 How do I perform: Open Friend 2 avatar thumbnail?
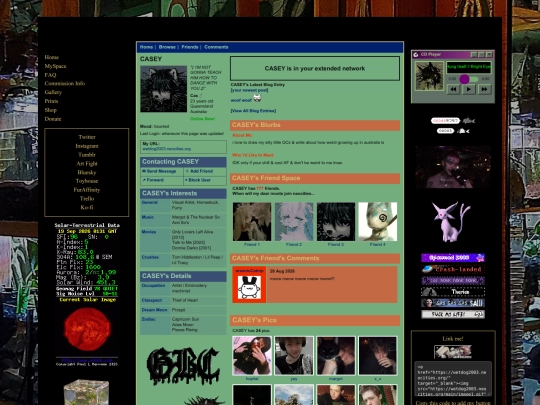pos(294,222)
